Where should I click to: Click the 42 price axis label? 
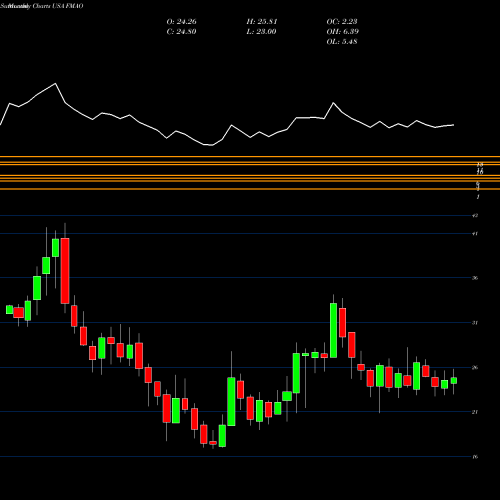tap(475, 216)
